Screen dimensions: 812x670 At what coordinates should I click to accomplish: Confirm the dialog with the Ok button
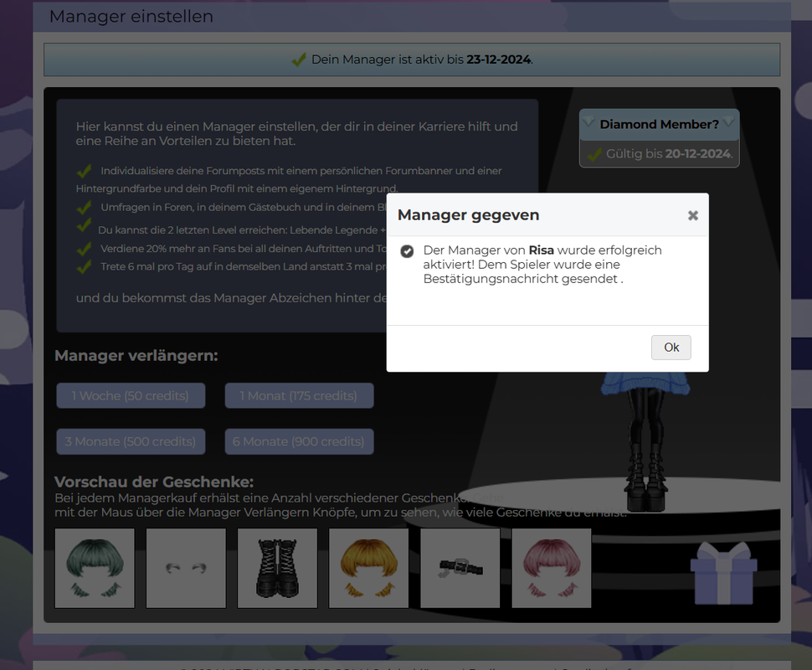tap(671, 348)
